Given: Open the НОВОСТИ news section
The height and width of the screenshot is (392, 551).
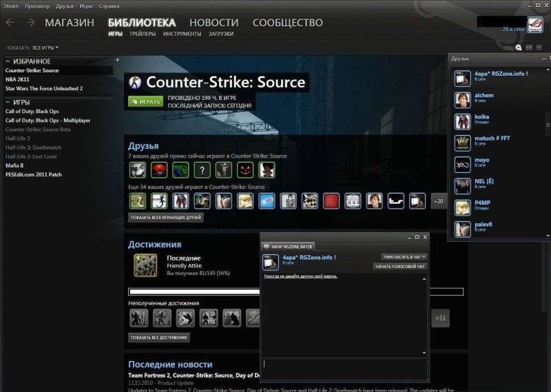Looking at the screenshot, I should click(214, 23).
